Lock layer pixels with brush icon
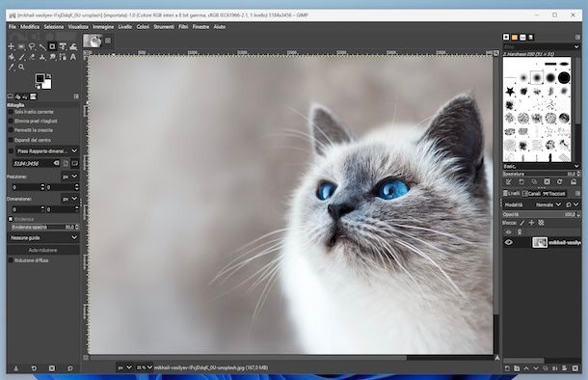The height and width of the screenshot is (380, 588). pos(522,223)
